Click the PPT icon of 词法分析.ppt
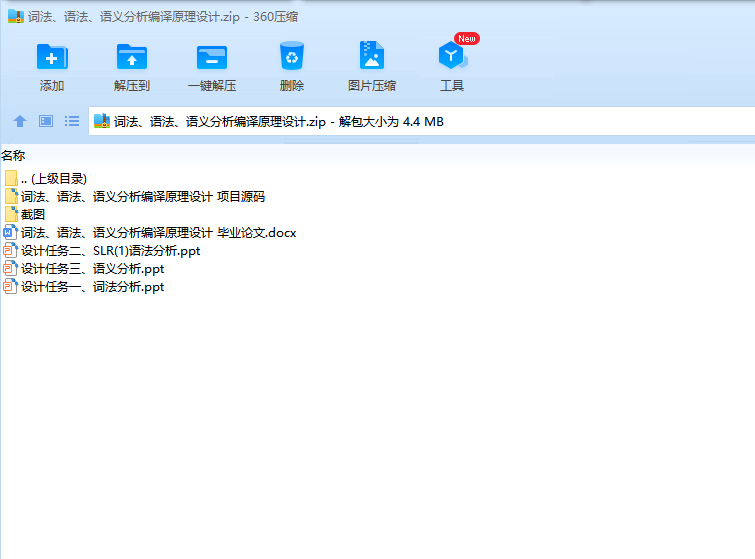 11,286
